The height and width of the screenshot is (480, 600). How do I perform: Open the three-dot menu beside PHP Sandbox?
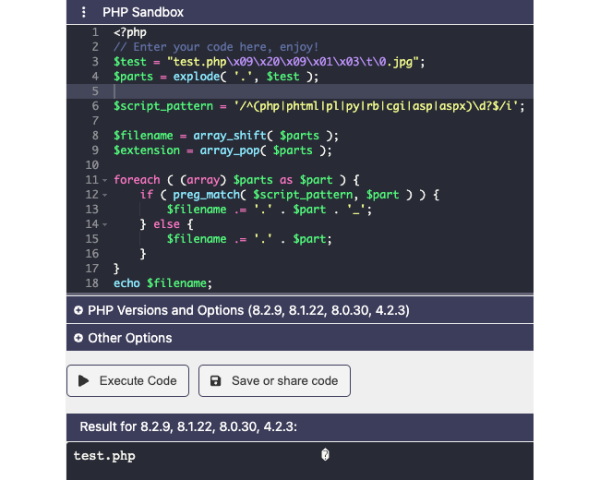[83, 12]
